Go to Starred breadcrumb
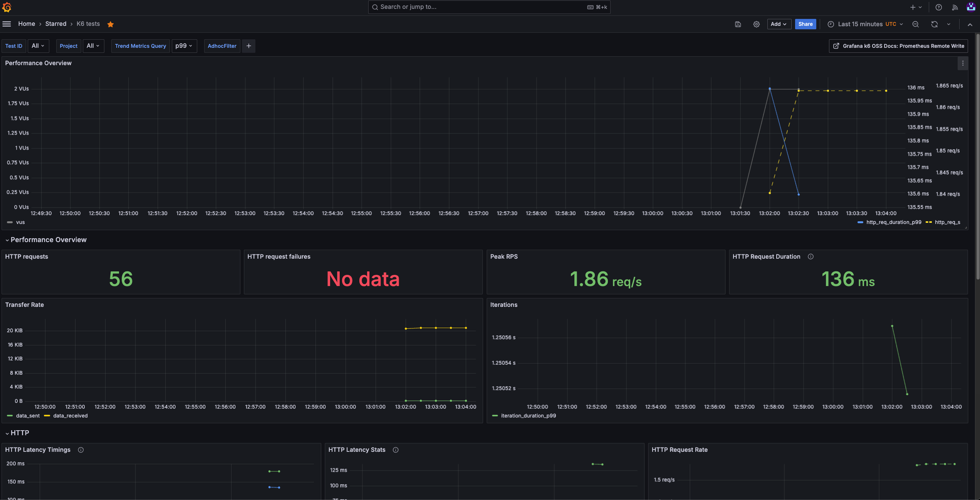 [x=56, y=24]
